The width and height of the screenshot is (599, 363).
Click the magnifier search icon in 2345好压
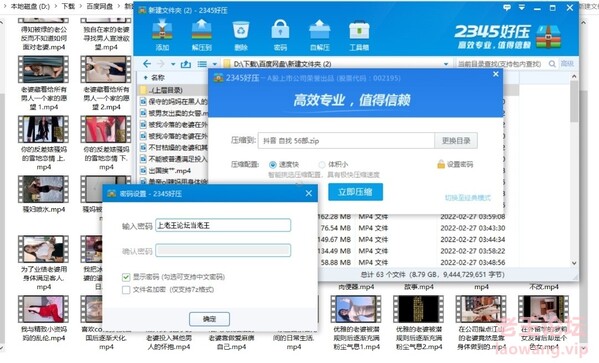[x=552, y=64]
